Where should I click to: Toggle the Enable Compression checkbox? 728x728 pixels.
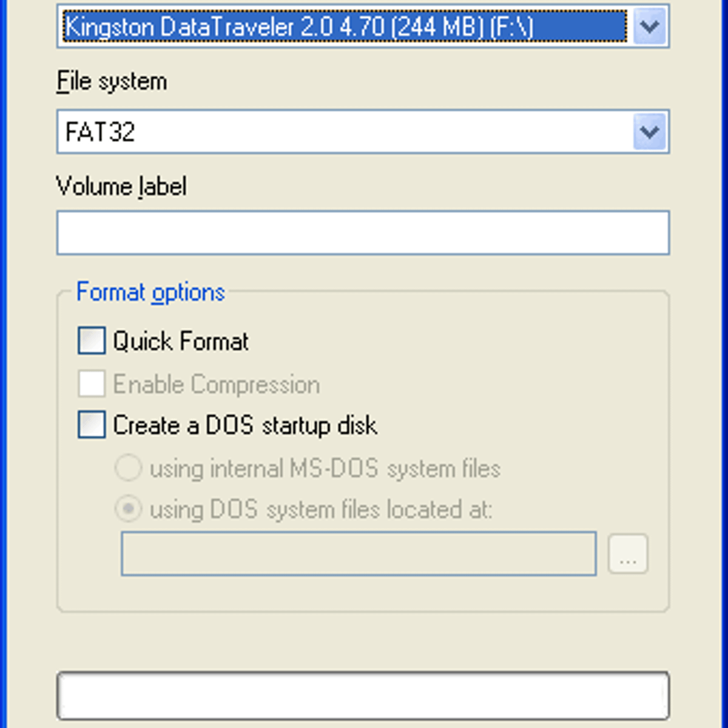pyautogui.click(x=92, y=383)
